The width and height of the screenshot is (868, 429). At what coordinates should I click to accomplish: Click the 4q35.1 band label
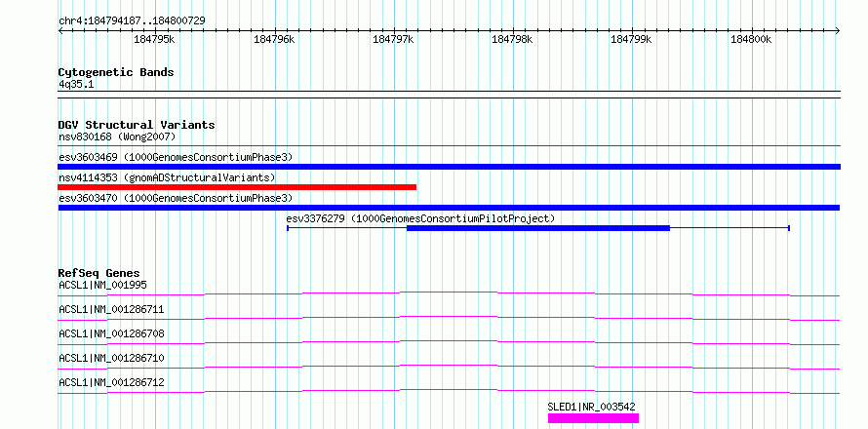click(x=76, y=84)
